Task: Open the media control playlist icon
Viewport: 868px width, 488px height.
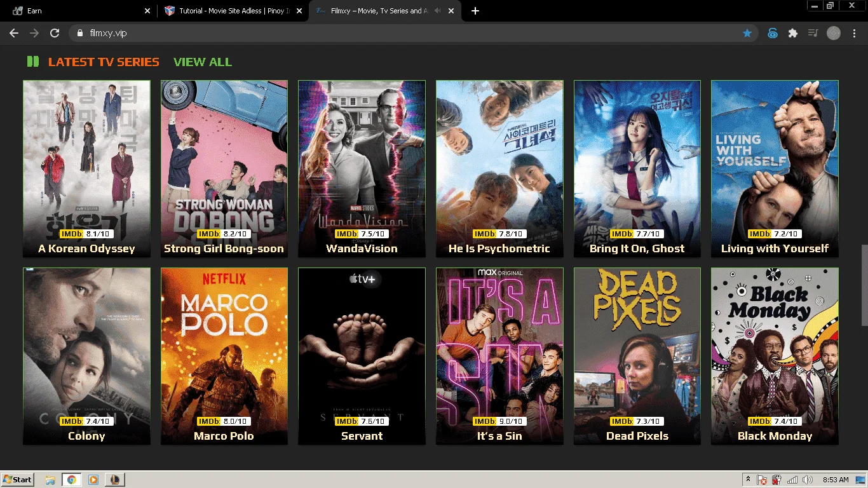Action: click(x=813, y=33)
